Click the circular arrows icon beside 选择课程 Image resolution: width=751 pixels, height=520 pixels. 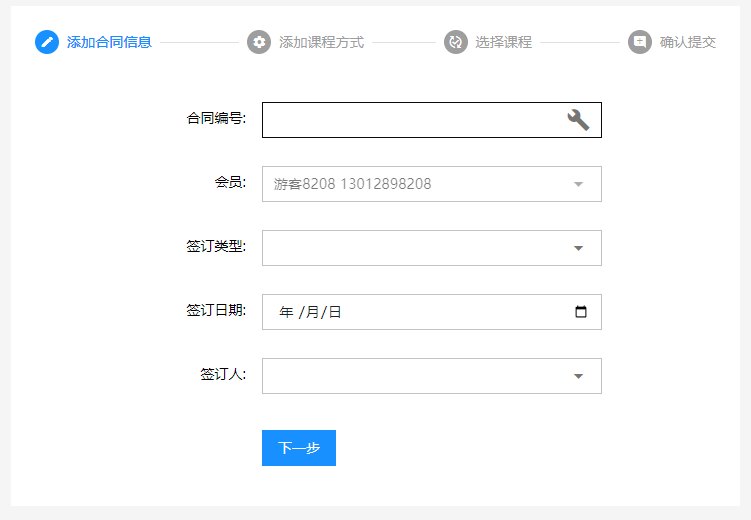(x=456, y=42)
